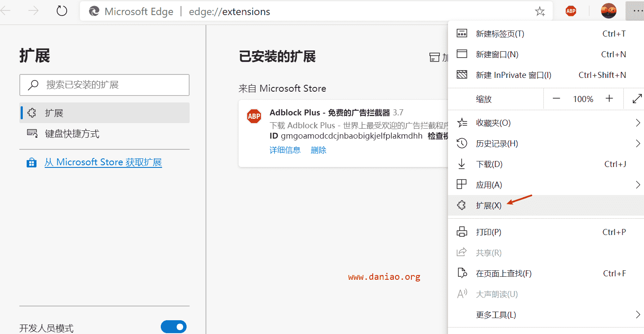The height and width of the screenshot is (334, 644).
Task: Click the Edge logo in address bar
Action: pyautogui.click(x=94, y=11)
